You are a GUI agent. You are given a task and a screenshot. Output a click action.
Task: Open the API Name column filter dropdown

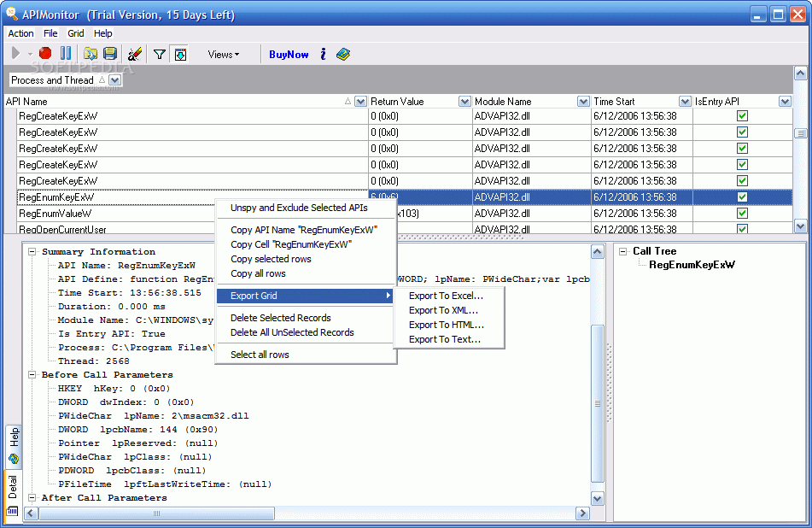click(x=361, y=102)
